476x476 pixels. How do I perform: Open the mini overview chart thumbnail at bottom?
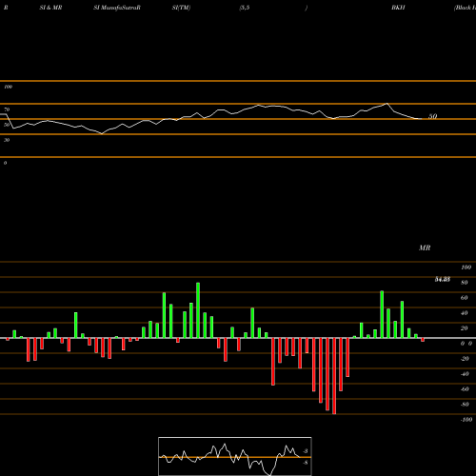[235, 456]
